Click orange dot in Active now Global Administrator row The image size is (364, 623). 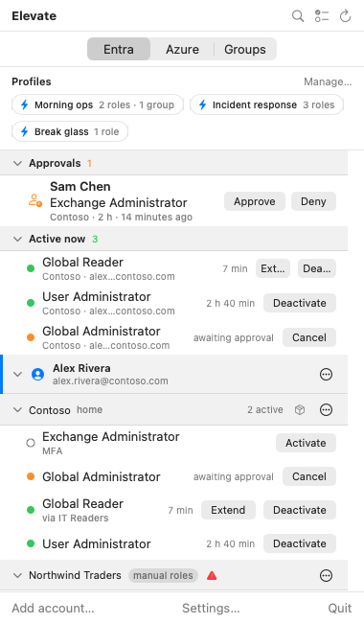click(x=31, y=337)
